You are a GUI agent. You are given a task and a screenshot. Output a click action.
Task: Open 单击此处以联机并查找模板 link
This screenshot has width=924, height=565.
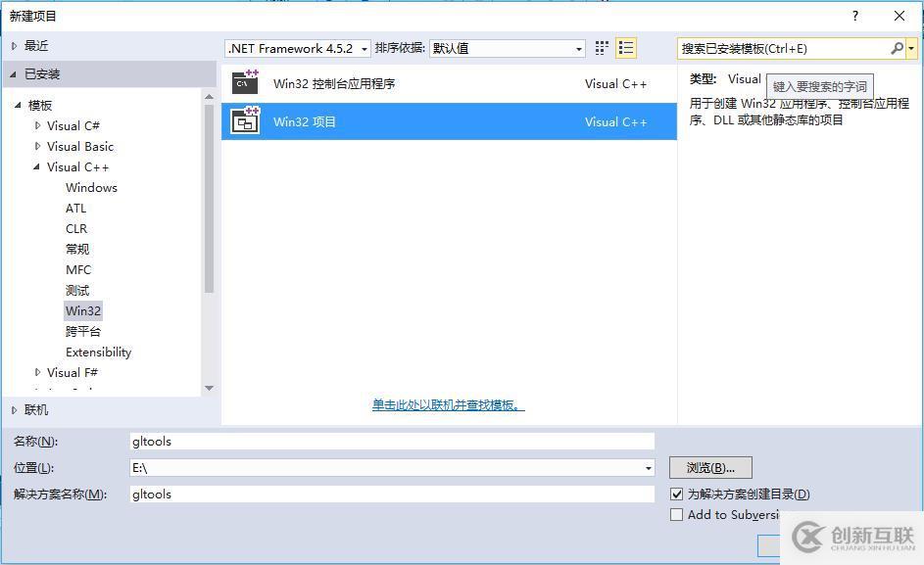point(448,405)
